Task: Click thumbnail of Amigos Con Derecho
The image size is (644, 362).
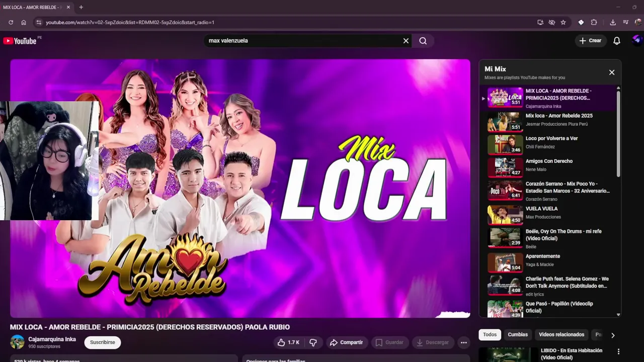Action: coord(505,167)
